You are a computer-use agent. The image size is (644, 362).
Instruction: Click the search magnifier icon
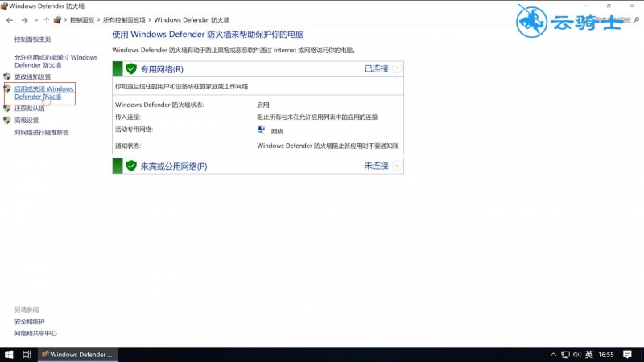click(x=636, y=19)
